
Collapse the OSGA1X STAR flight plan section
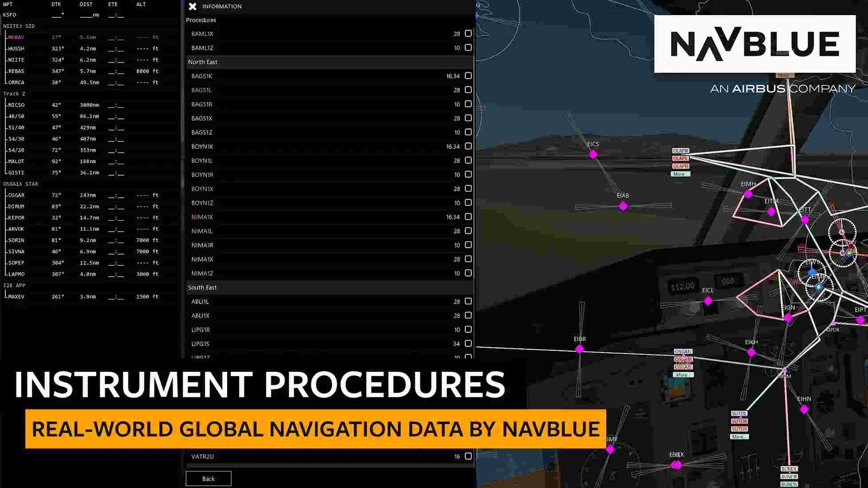pos(20,184)
